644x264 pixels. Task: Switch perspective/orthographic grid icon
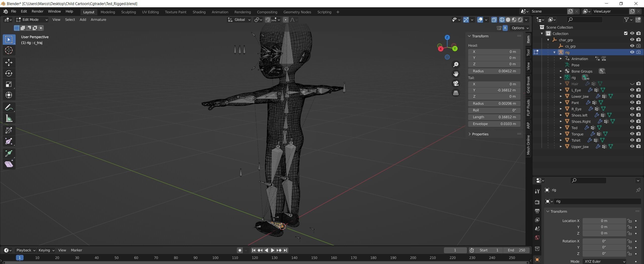(456, 93)
